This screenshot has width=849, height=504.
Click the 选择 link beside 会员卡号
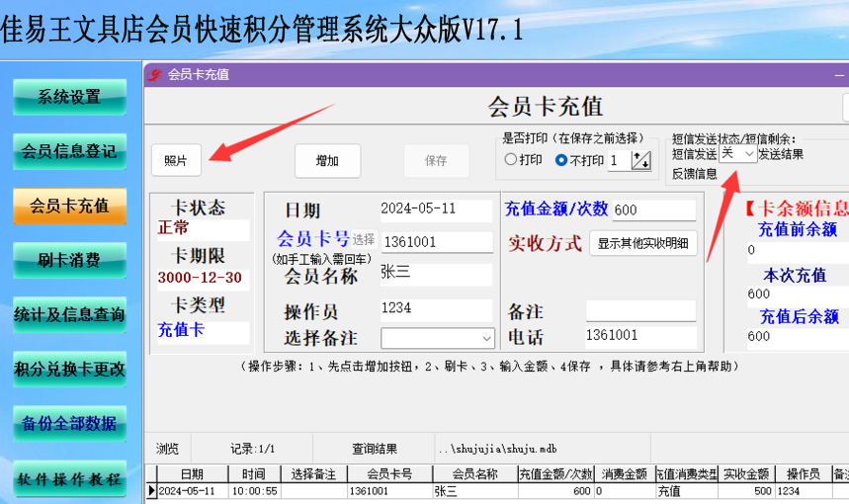click(364, 239)
